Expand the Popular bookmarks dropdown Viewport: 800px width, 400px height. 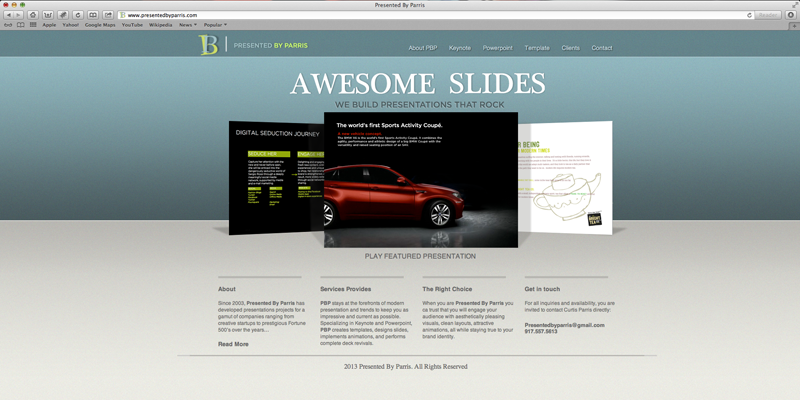(x=214, y=25)
